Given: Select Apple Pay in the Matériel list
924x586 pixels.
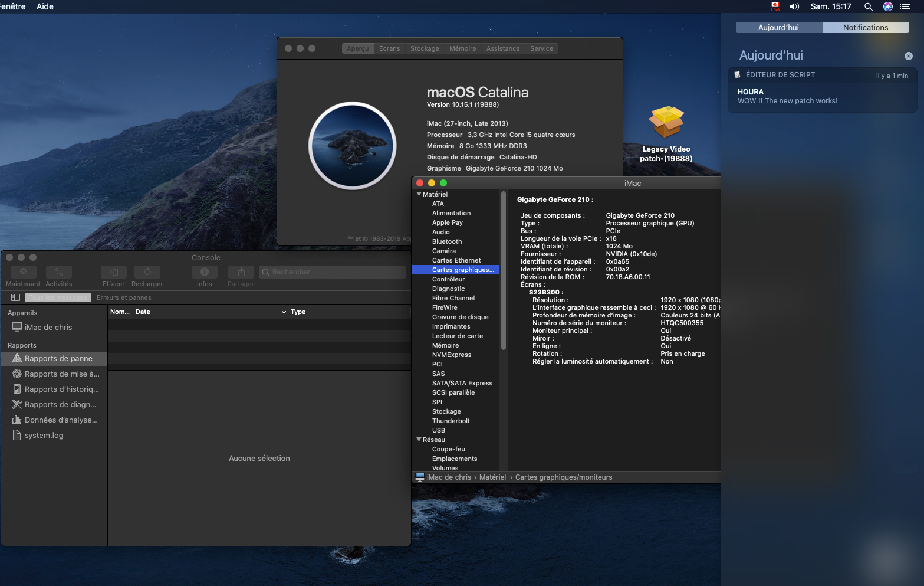Looking at the screenshot, I should click(448, 222).
